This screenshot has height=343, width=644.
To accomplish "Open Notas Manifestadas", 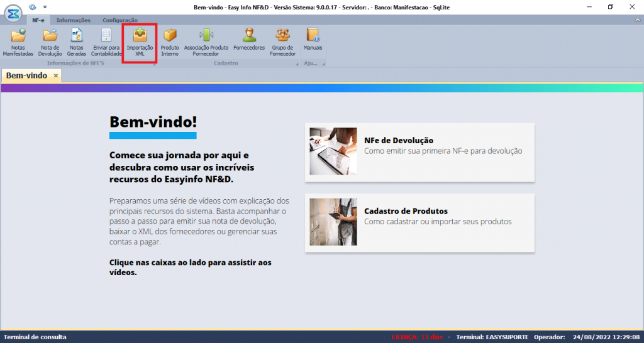I will (x=18, y=43).
